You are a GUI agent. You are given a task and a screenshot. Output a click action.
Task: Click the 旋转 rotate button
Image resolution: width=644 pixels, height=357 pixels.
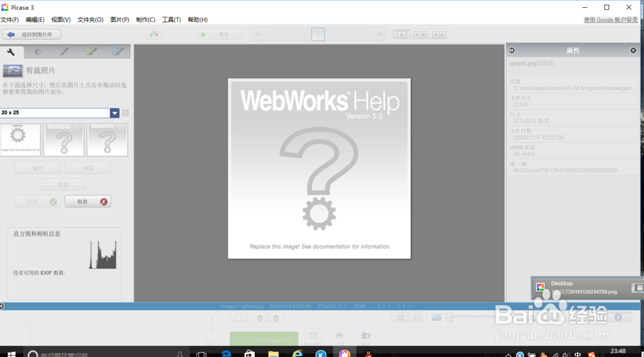(x=38, y=168)
